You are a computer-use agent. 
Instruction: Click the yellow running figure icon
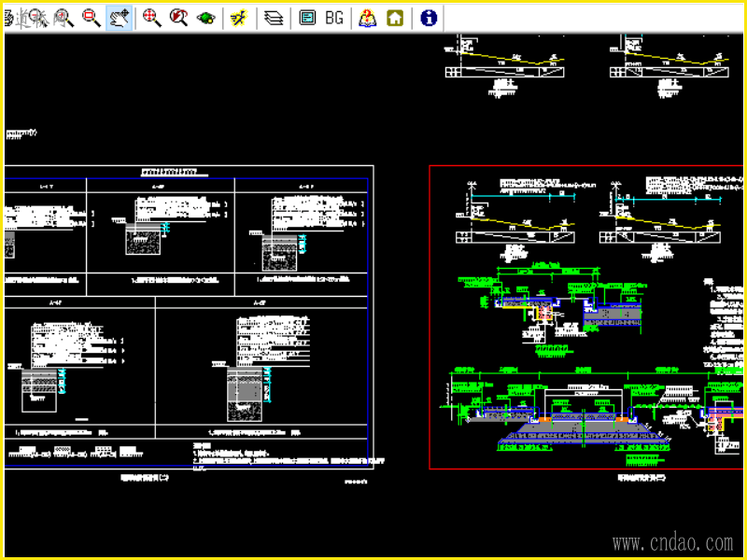pos(239,18)
